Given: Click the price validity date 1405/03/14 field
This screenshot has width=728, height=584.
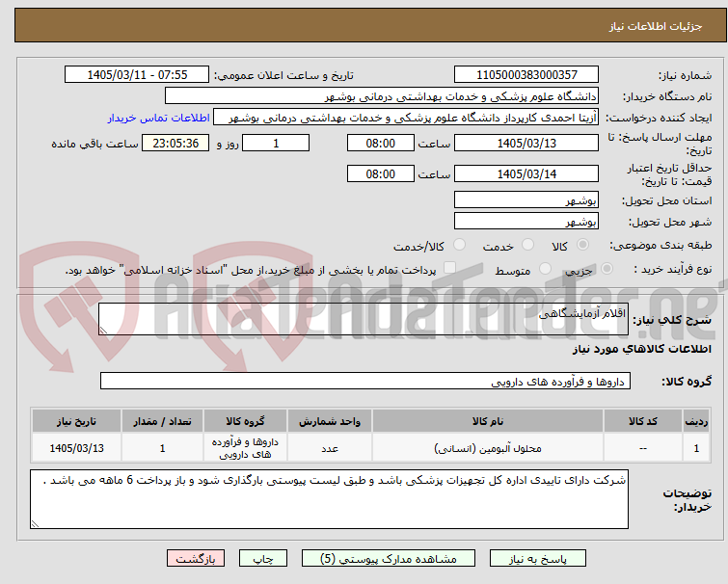Looking at the screenshot, I should coord(526,174).
